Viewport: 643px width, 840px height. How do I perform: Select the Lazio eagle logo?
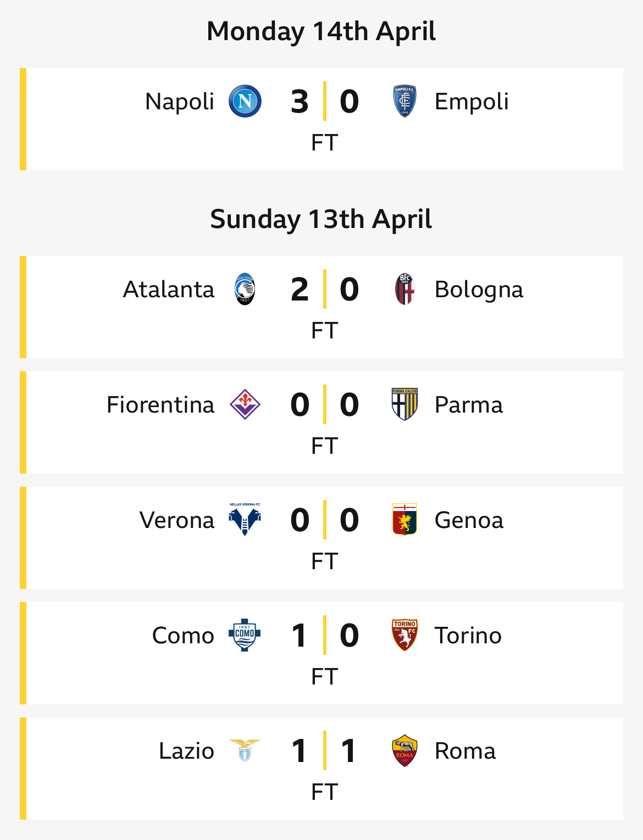tap(245, 750)
